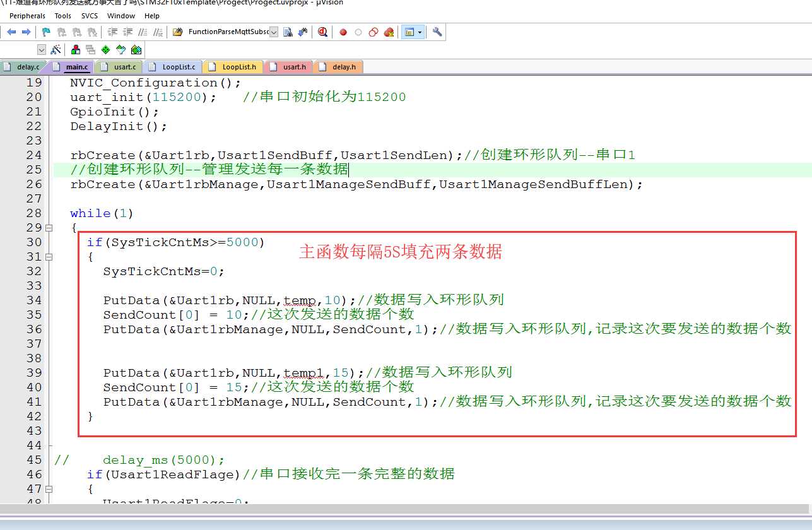Open the LoopList.h tab
Image resolution: width=812 pixels, height=530 pixels.
(234, 67)
